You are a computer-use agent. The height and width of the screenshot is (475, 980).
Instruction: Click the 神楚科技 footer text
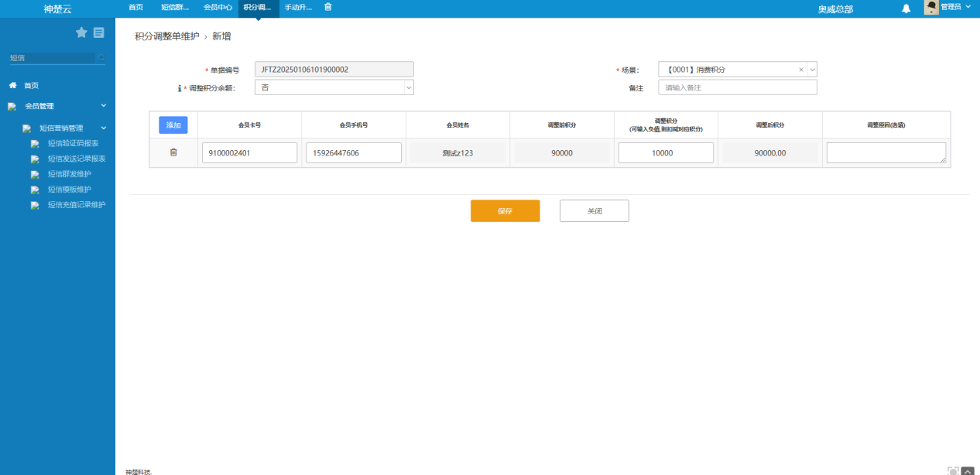tap(139, 471)
